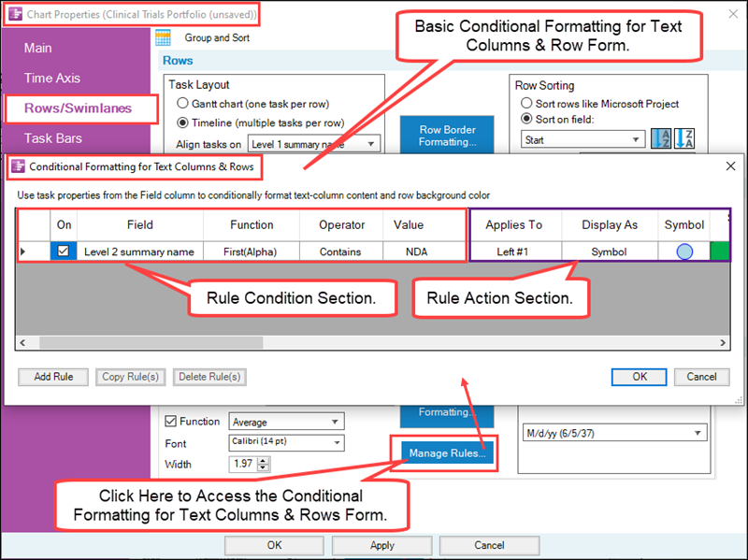Click the Add Rule button
The image size is (748, 560).
point(52,377)
